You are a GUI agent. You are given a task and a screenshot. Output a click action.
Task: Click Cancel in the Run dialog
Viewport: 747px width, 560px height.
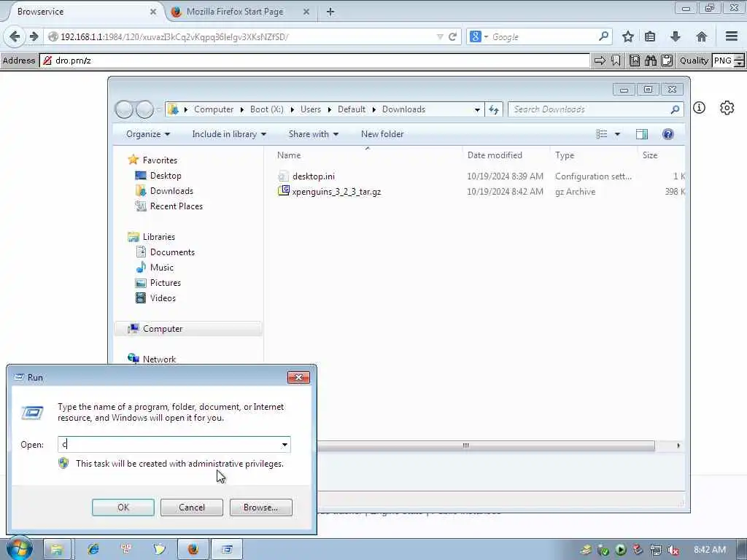point(192,507)
